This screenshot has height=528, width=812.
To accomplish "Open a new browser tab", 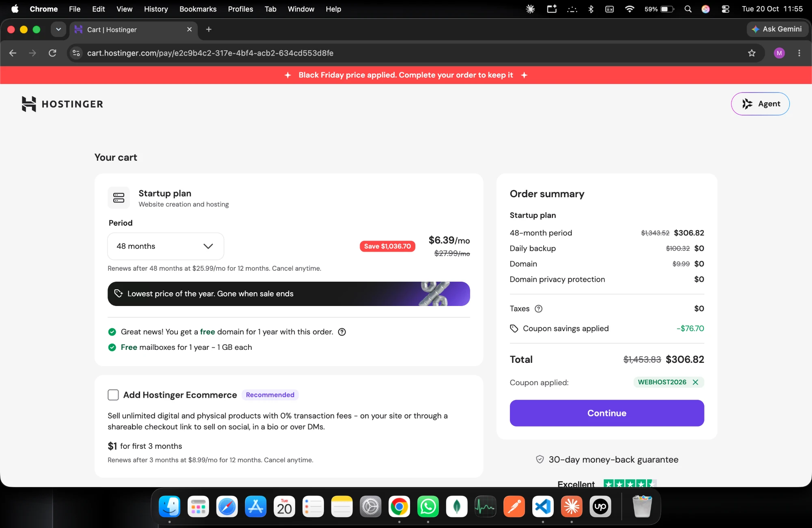I will (x=209, y=29).
